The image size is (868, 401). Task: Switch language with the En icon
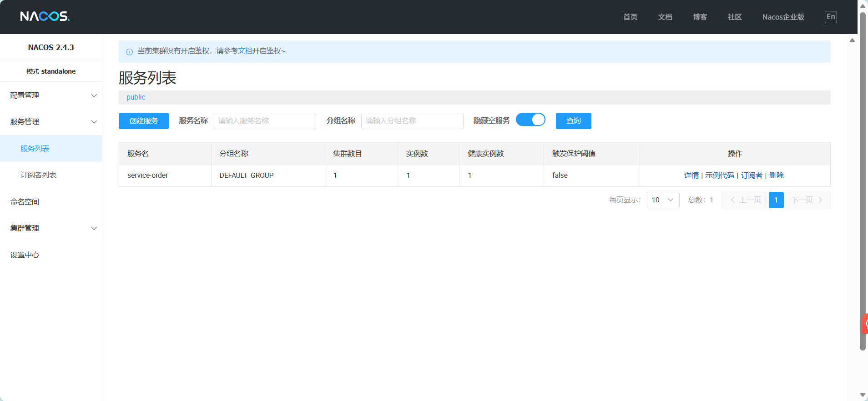(830, 17)
